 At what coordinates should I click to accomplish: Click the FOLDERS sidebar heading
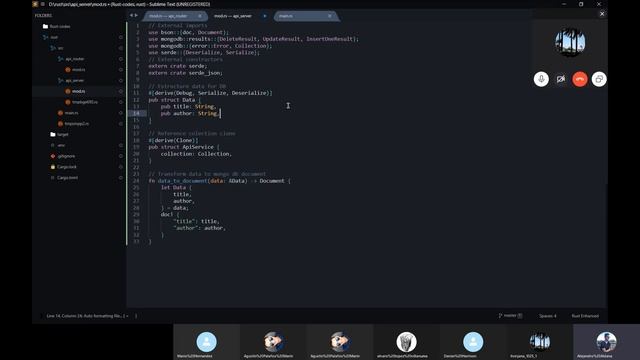click(43, 16)
